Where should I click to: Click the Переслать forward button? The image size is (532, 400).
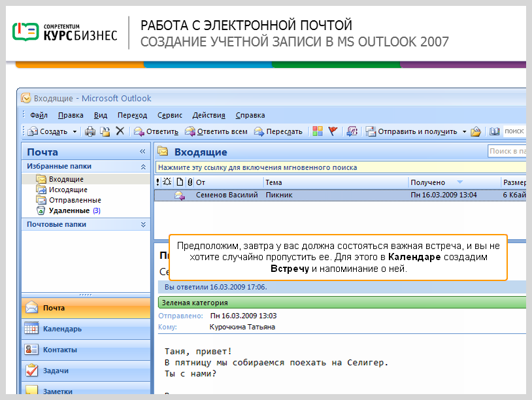(x=278, y=131)
